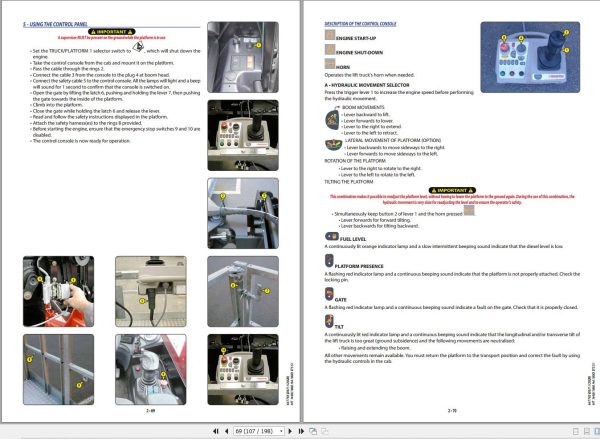
Task: Select continuous page layout icon at bottom right
Action: point(586,431)
